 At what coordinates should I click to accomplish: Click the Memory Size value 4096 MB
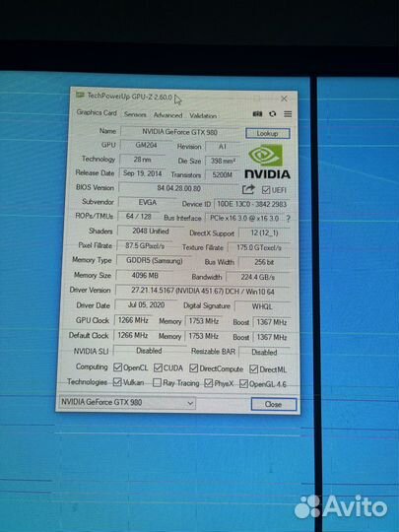coord(145,276)
